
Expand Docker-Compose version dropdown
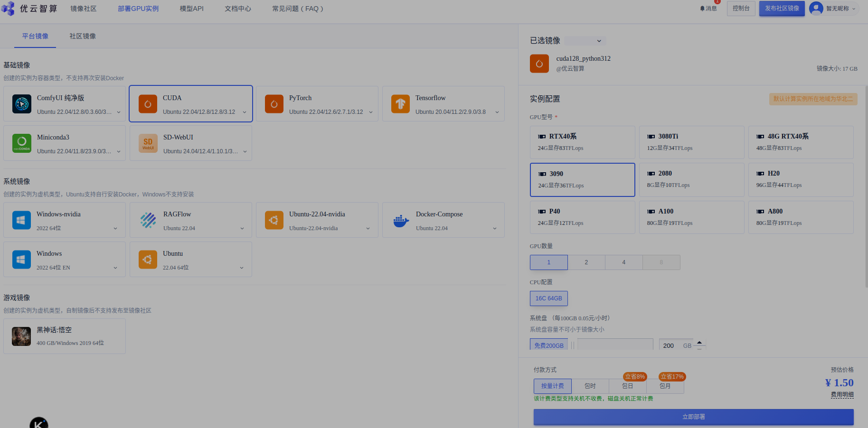pyautogui.click(x=495, y=229)
